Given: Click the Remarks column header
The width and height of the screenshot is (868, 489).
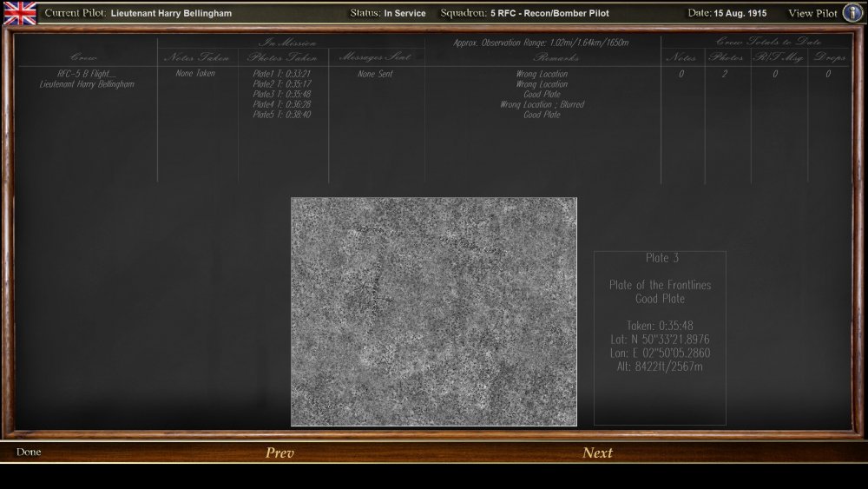Looking at the screenshot, I should pos(542,58).
